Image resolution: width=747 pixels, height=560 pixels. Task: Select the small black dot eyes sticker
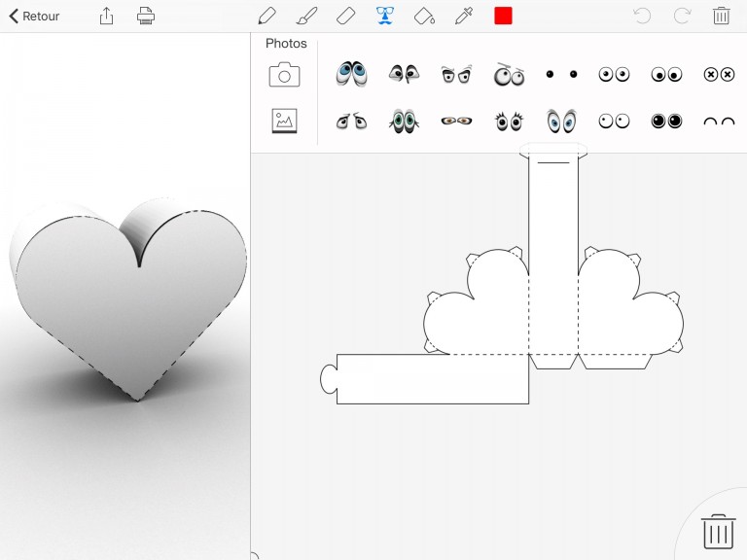click(x=561, y=74)
